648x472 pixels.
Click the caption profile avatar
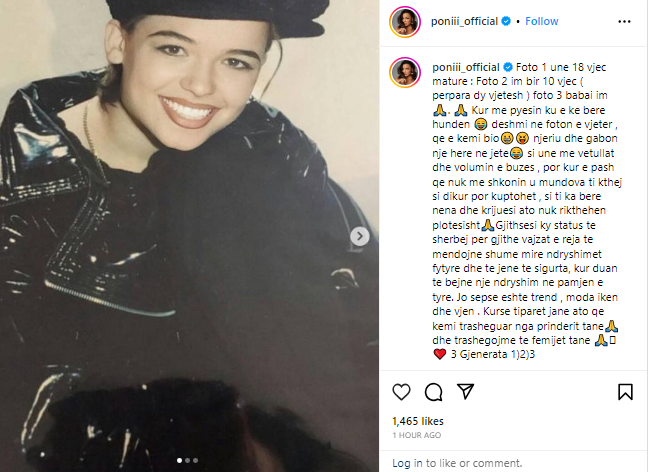point(405,73)
